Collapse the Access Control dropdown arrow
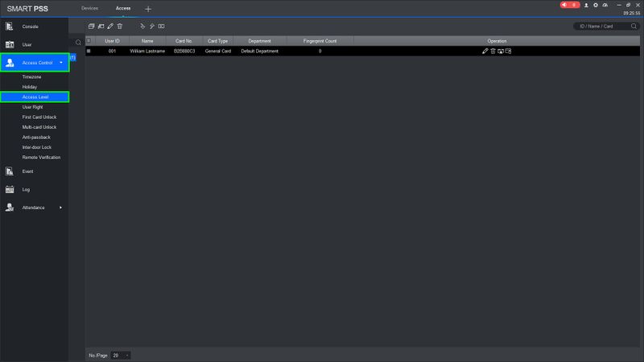 [61, 63]
